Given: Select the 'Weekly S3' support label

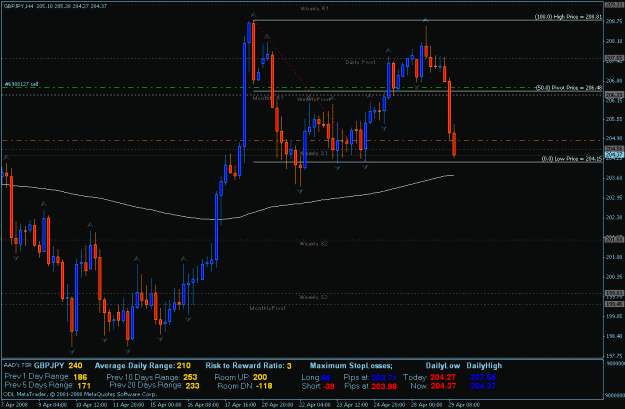Looking at the screenshot, I should (x=313, y=297).
